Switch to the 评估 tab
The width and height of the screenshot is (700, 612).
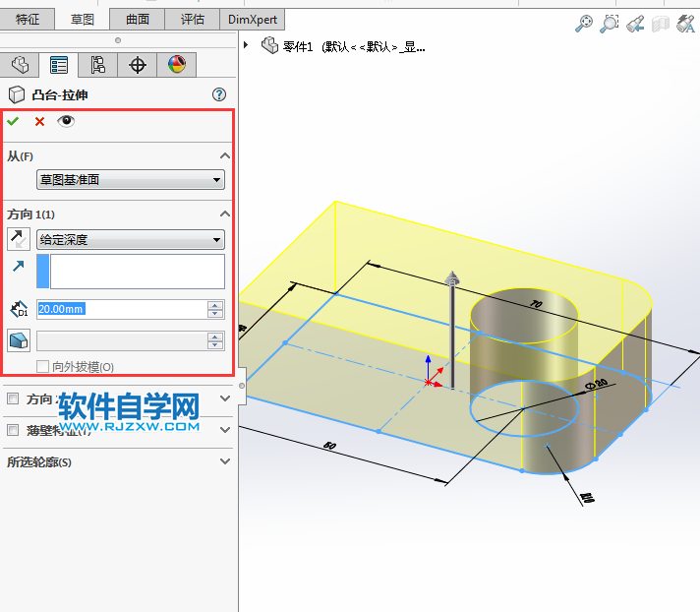192,20
